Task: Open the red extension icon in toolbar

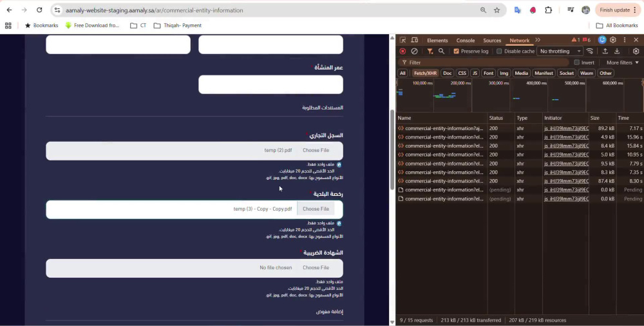Action: (x=533, y=10)
